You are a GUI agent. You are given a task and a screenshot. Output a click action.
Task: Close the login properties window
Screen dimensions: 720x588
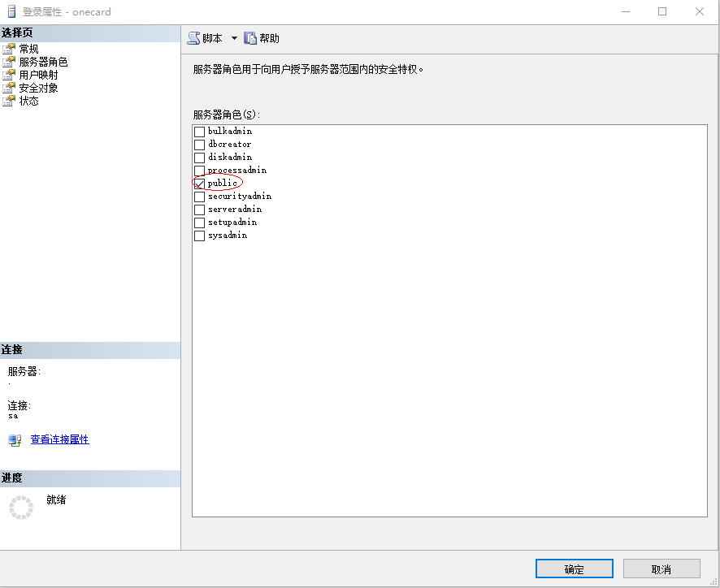pos(700,11)
